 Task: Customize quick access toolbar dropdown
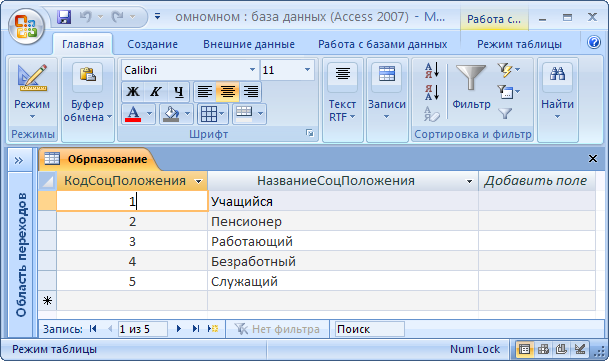coord(157,16)
